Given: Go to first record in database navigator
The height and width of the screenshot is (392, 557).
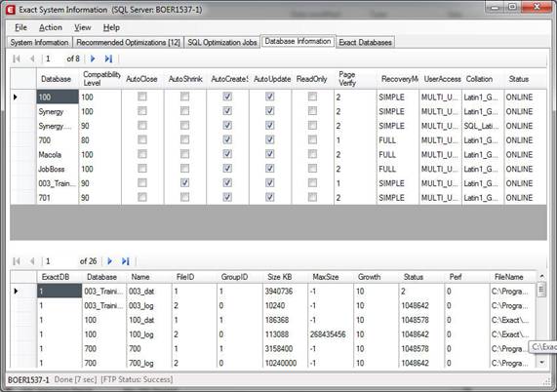Looking at the screenshot, I should point(17,59).
